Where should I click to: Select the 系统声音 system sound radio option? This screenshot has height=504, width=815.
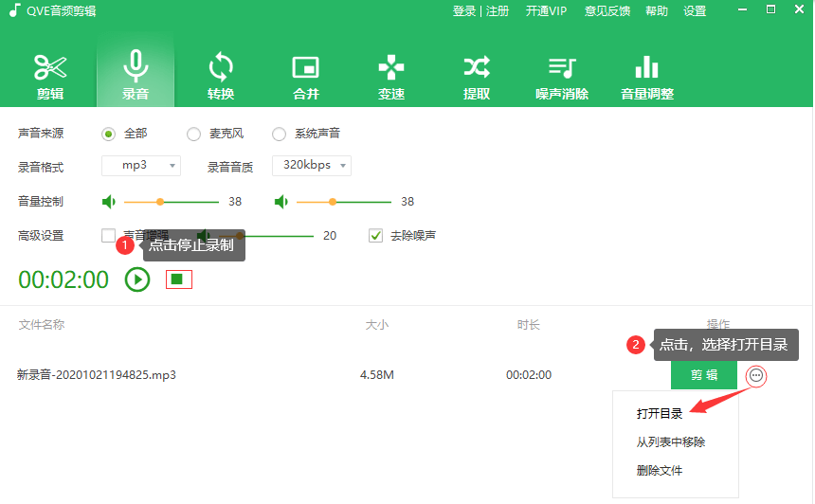coord(279,135)
